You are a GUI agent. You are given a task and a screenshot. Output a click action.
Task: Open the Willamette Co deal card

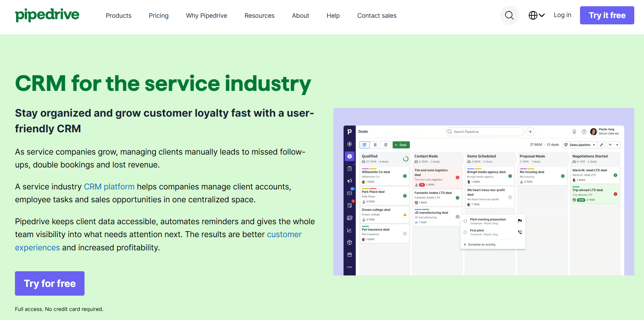pyautogui.click(x=384, y=176)
